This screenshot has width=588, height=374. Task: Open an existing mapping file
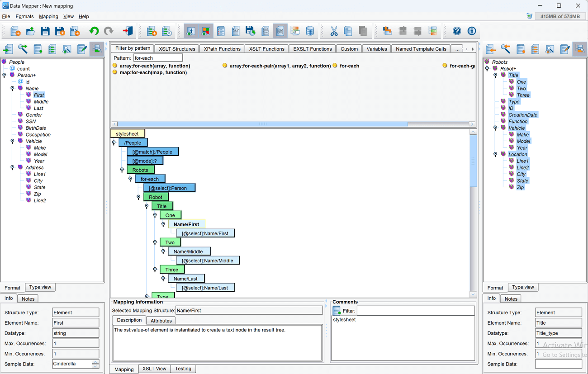[30, 31]
